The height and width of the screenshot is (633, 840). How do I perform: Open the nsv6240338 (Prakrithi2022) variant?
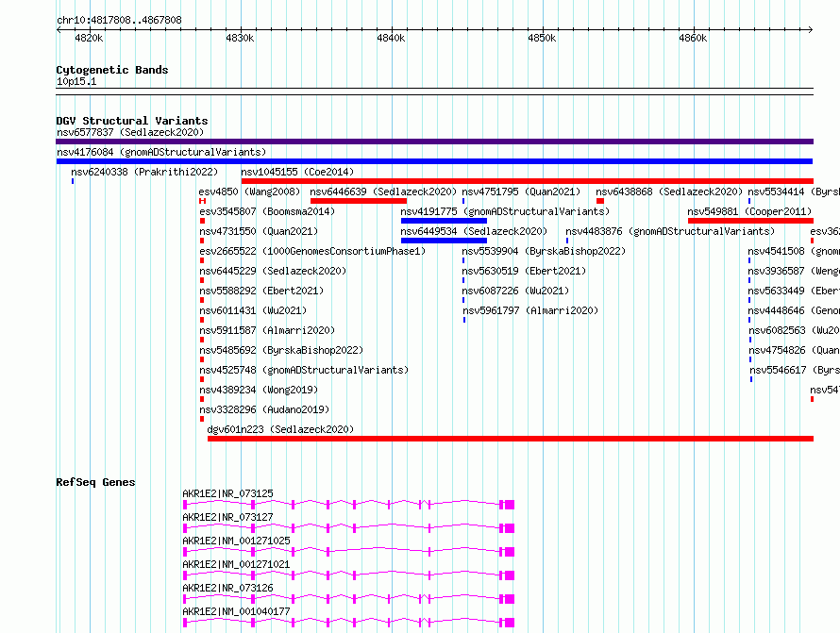coord(144,172)
